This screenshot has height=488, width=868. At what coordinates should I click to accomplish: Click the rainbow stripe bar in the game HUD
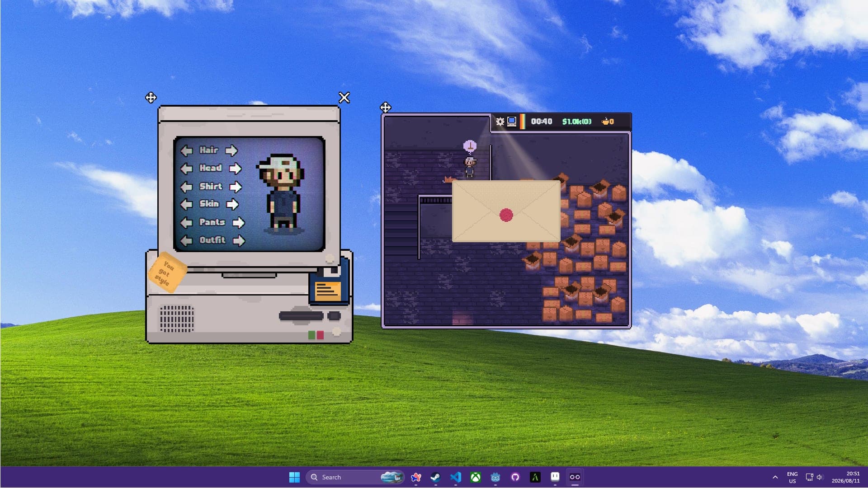pos(522,122)
